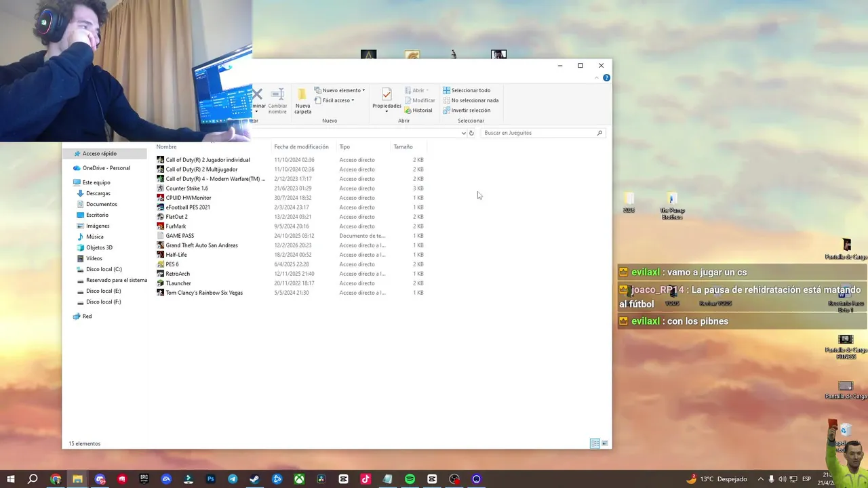Open EA app from the taskbar
The height and width of the screenshot is (488, 868).
coord(166,479)
